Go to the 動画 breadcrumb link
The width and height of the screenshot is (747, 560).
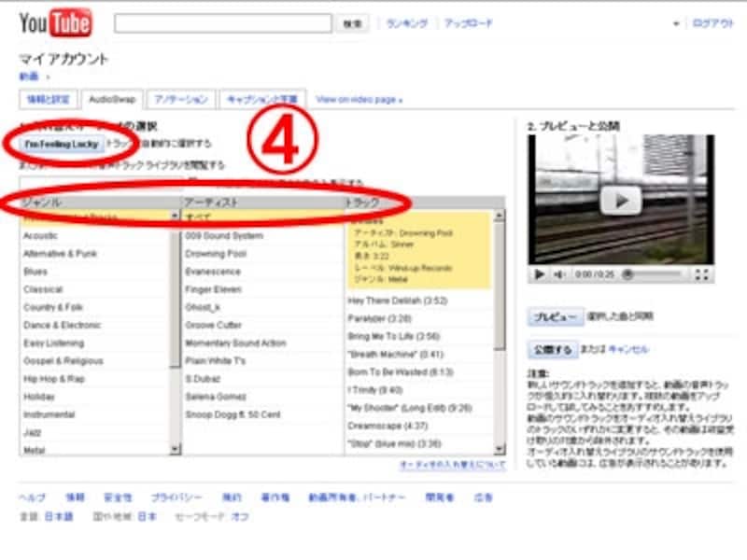point(29,77)
